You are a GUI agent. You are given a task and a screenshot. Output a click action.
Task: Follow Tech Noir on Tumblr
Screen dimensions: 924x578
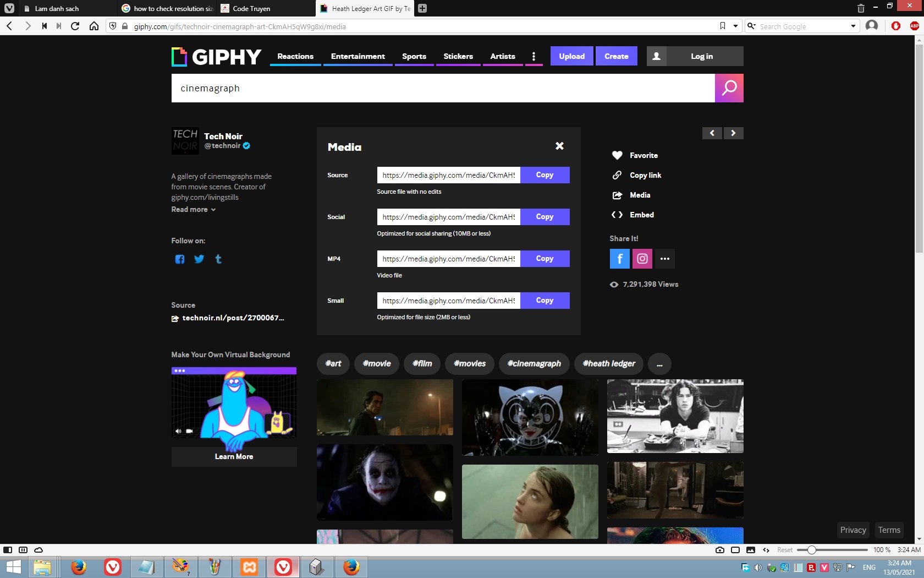(218, 259)
